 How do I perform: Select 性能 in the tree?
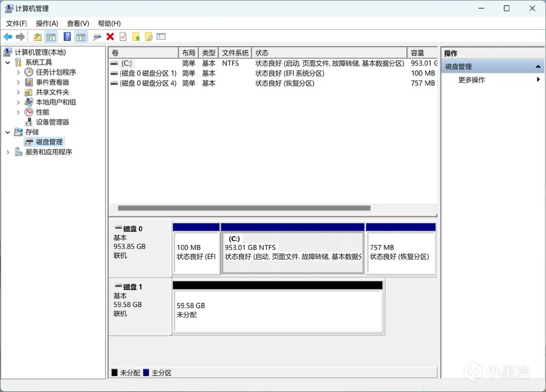tap(42, 112)
